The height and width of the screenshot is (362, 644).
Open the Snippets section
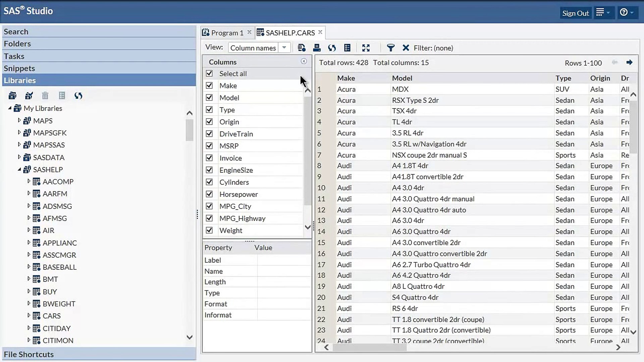99,68
